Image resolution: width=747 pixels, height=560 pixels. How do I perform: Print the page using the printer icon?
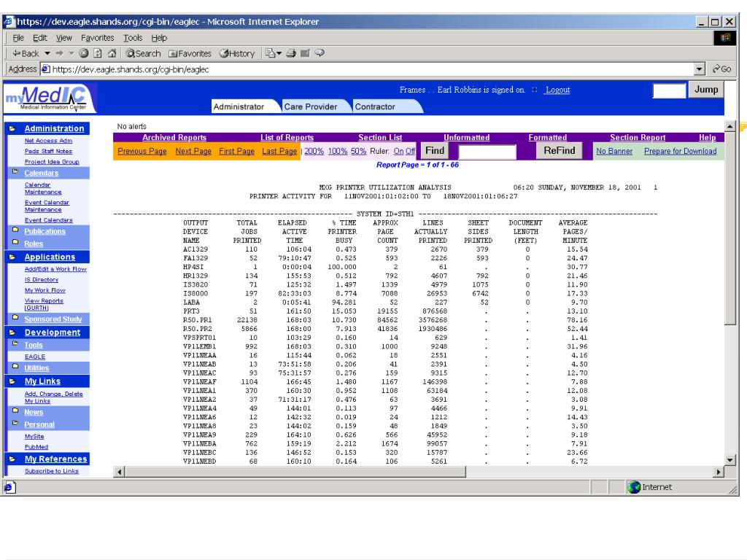pyautogui.click(x=291, y=53)
